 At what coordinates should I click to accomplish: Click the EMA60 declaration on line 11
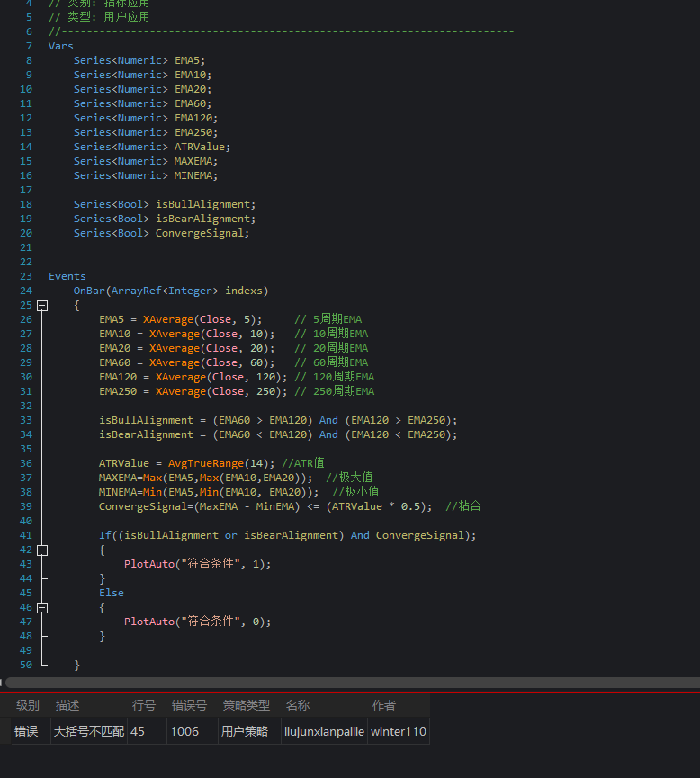click(x=190, y=103)
